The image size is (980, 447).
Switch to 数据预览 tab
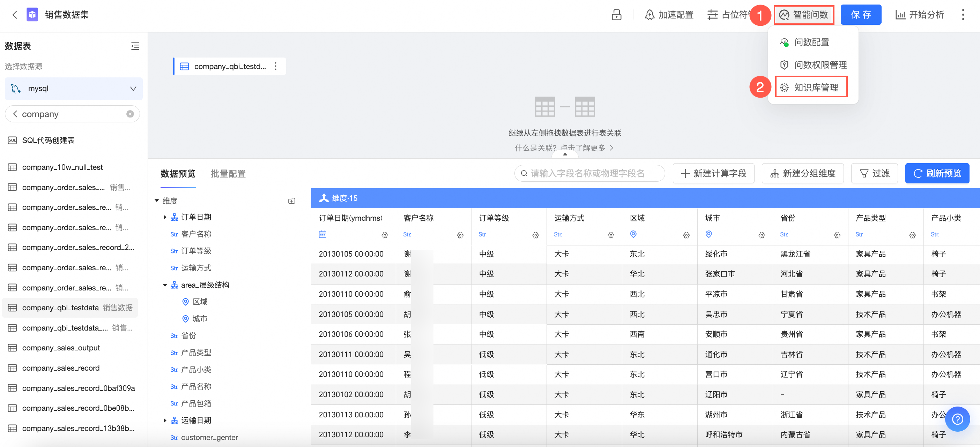coord(178,174)
